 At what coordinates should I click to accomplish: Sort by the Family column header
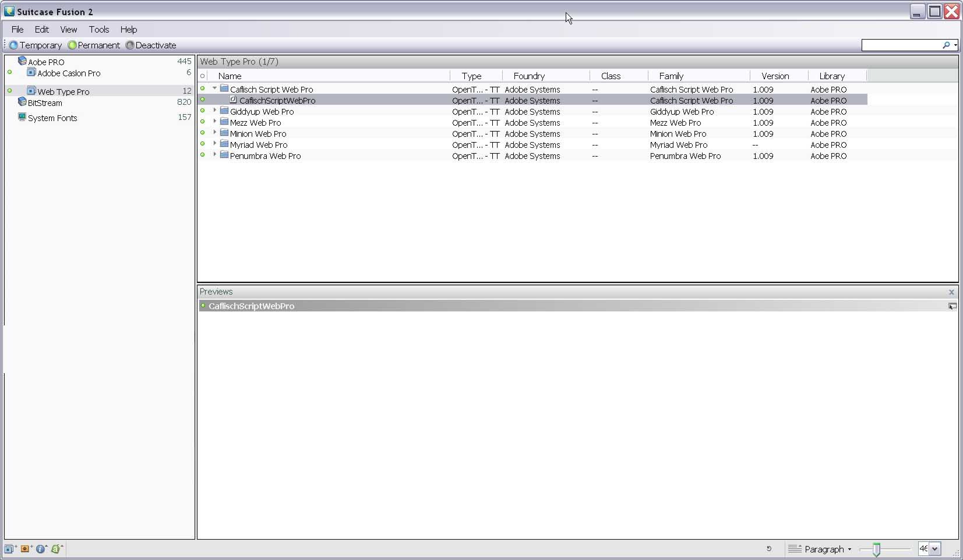(699, 76)
